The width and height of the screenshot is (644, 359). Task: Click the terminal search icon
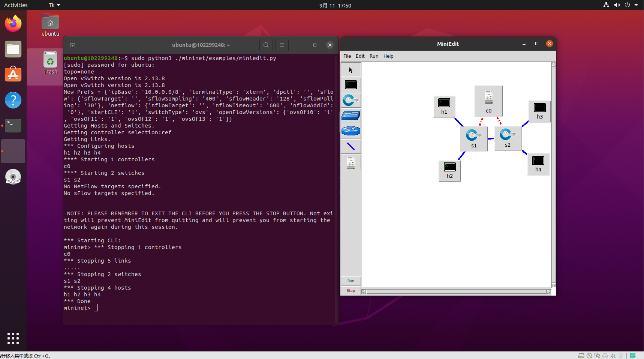coord(266,45)
